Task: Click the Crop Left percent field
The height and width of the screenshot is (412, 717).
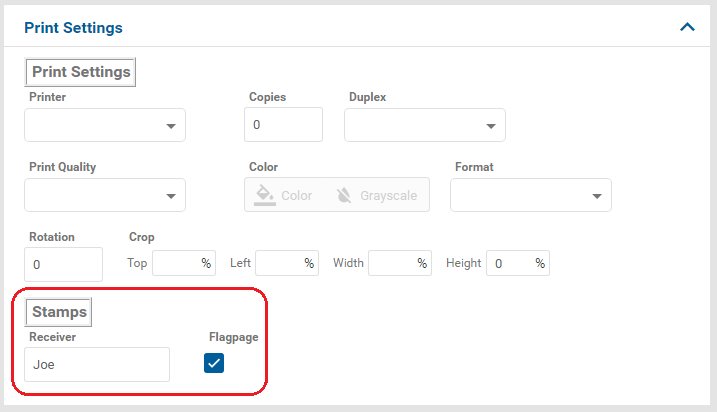Action: (279, 263)
